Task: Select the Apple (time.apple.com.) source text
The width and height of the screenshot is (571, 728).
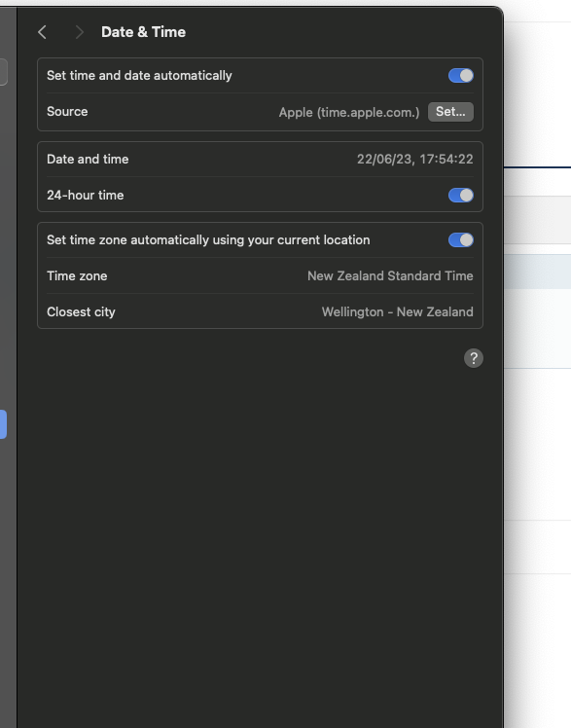Action: [349, 112]
